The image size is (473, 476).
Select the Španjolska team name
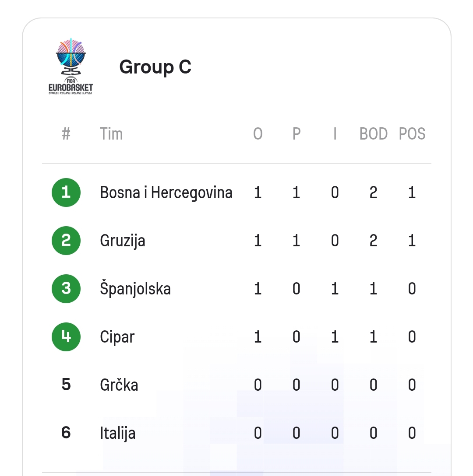pyautogui.click(x=135, y=289)
